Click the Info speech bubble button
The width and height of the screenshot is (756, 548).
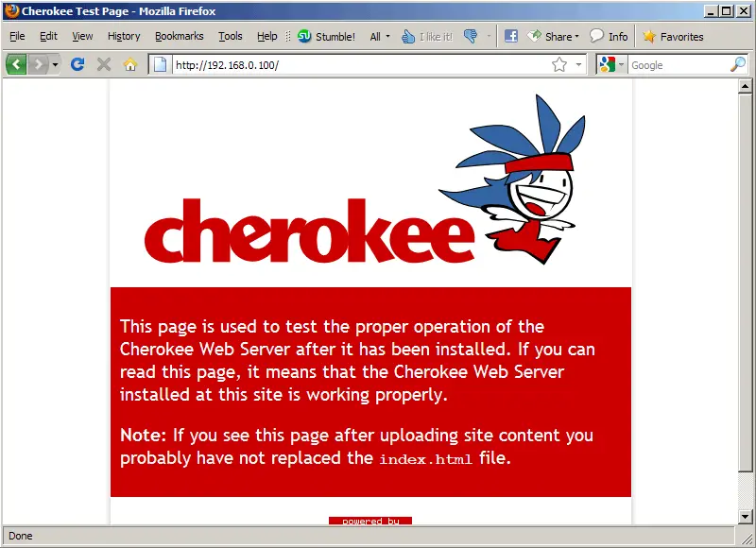click(609, 36)
